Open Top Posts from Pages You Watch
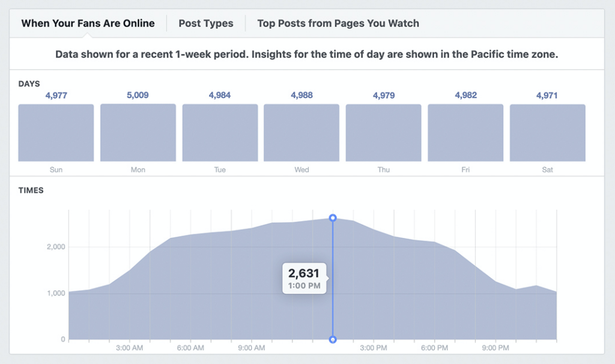Screen dimensions: 615x364 (338, 23)
